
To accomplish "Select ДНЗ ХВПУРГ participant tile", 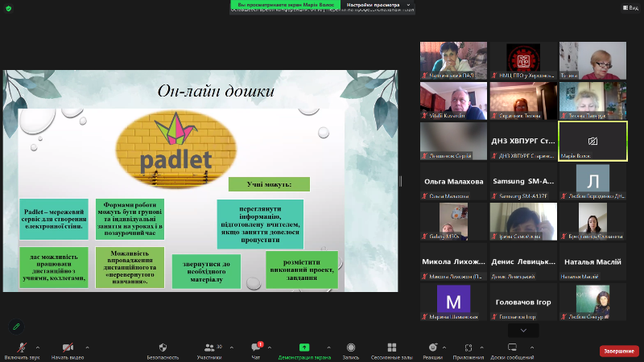I will [523, 141].
